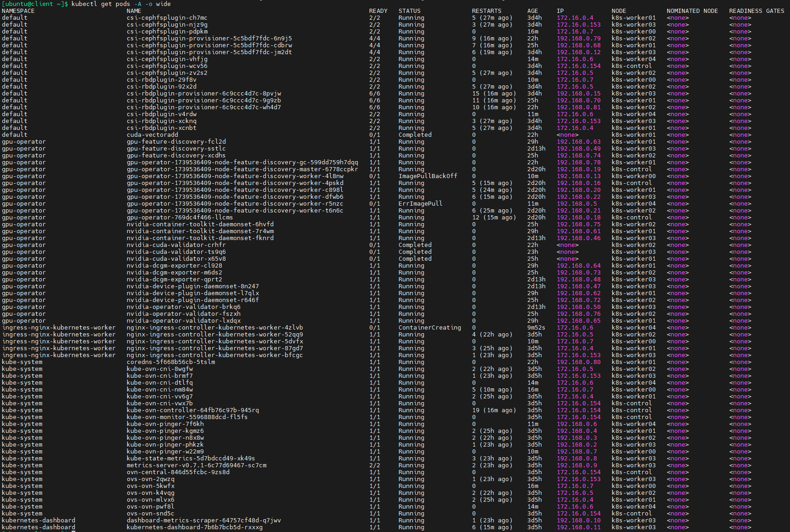Click pod nginx-ingress-controller-kubernetes-worker-bfcgc
This screenshot has width=790, height=532.
coord(214,355)
